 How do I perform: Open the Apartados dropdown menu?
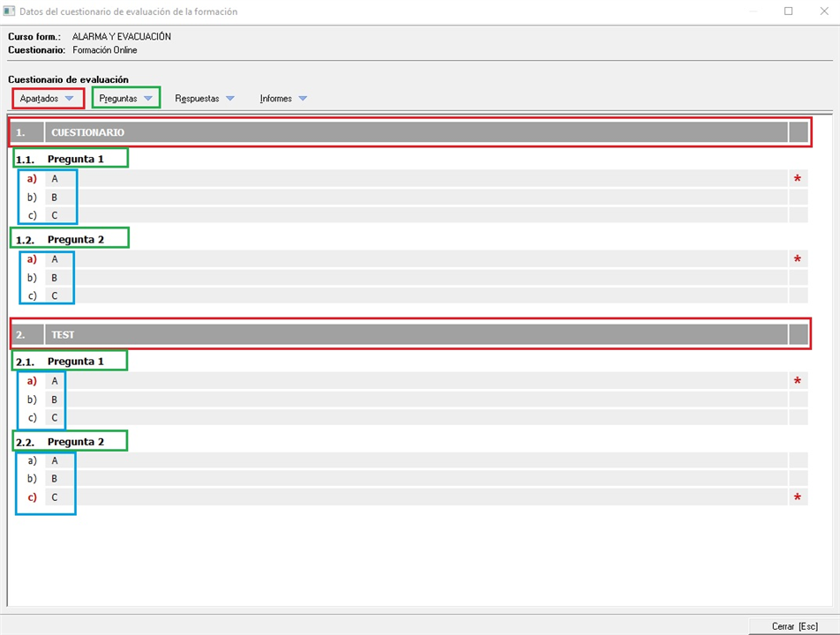tap(47, 99)
